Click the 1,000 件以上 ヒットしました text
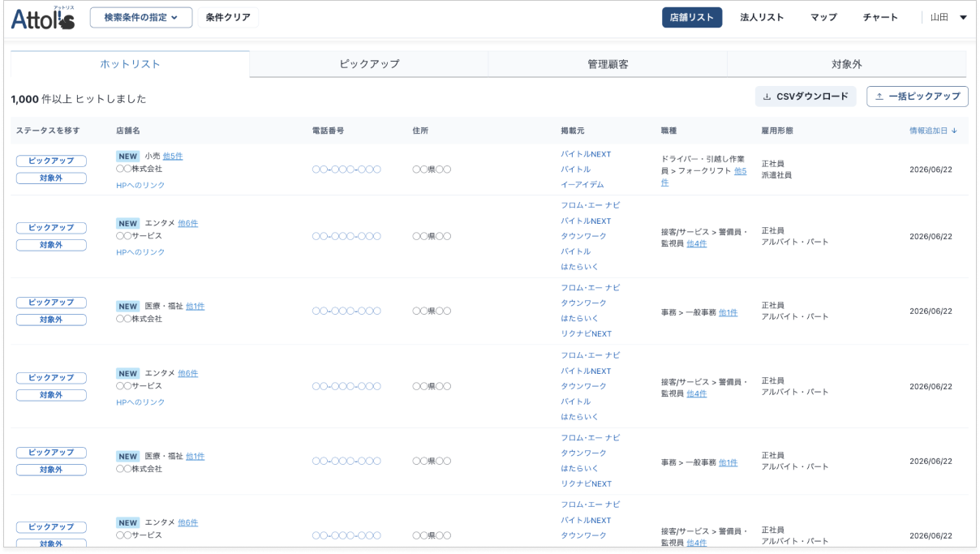 pyautogui.click(x=79, y=99)
